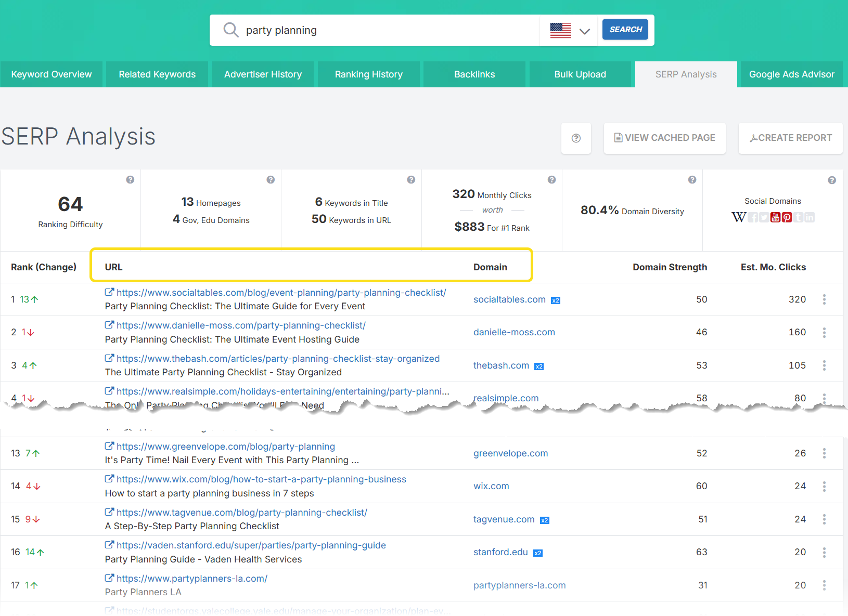This screenshot has height=616, width=848.
Task: Click the search magnifier icon
Action: (x=230, y=30)
